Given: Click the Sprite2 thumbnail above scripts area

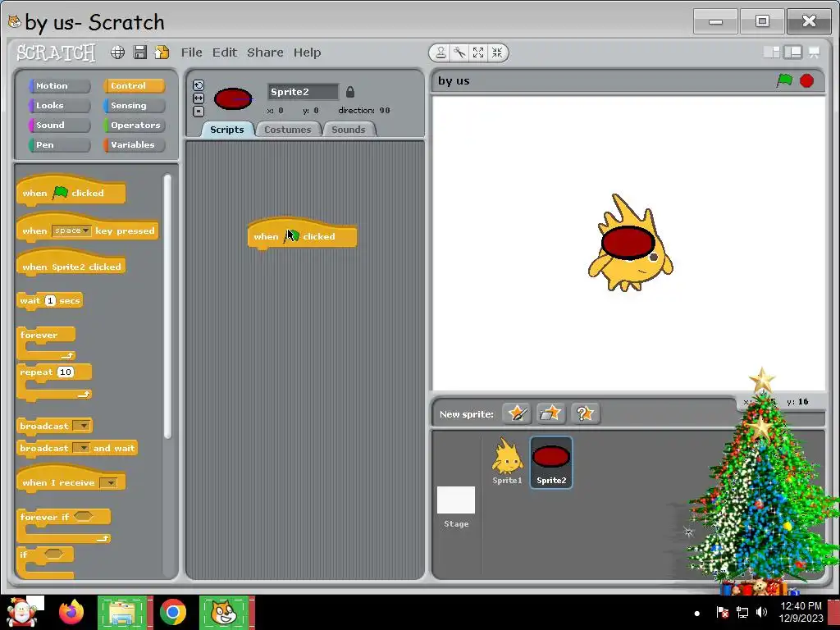Looking at the screenshot, I should pyautogui.click(x=233, y=98).
